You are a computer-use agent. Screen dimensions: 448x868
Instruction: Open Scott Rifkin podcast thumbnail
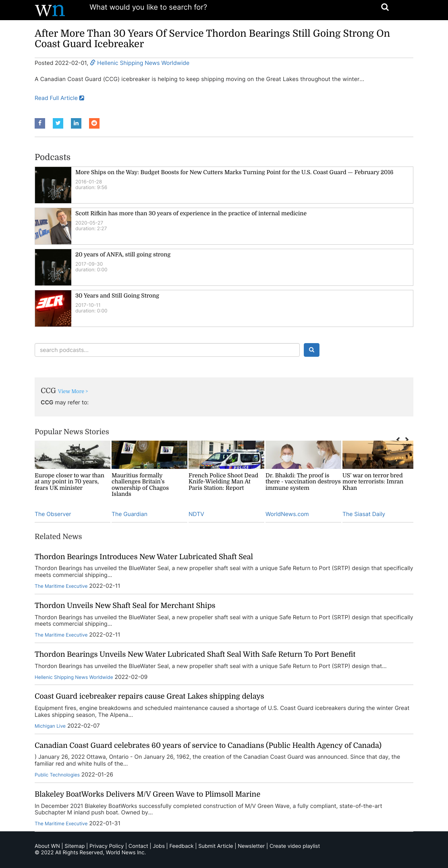tap(53, 226)
